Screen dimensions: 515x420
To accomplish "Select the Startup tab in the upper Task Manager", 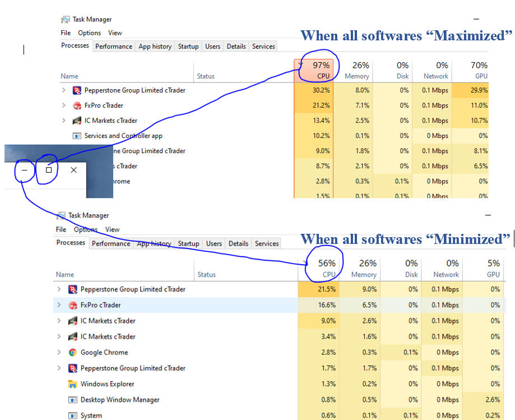I will 188,47.
